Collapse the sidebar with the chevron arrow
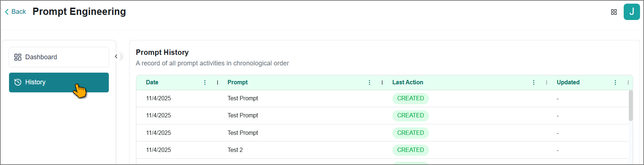The height and width of the screenshot is (165, 644). [116, 56]
